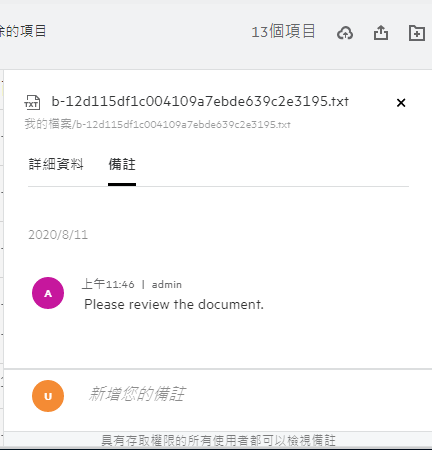Open the 我的檔案 path link
Screen dimensions: 432x450
[x=48, y=124]
